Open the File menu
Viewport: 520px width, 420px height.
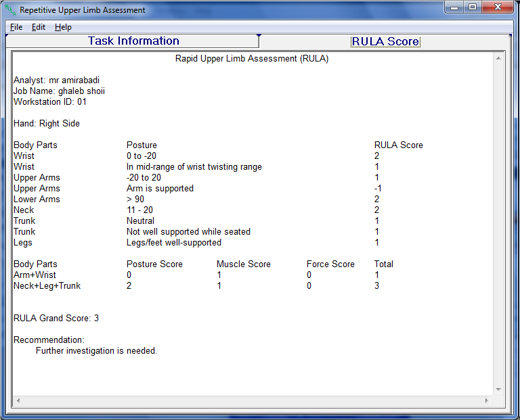(x=16, y=27)
